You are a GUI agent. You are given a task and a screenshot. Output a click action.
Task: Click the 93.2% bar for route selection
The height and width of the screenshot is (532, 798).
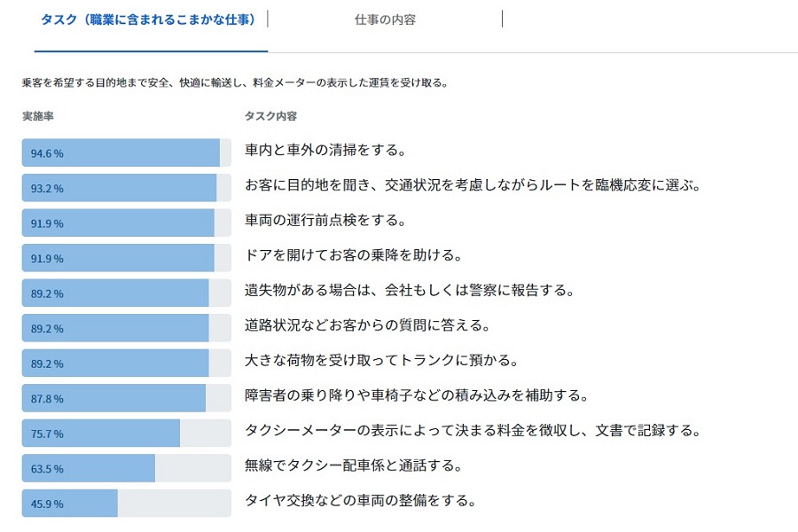126,188
